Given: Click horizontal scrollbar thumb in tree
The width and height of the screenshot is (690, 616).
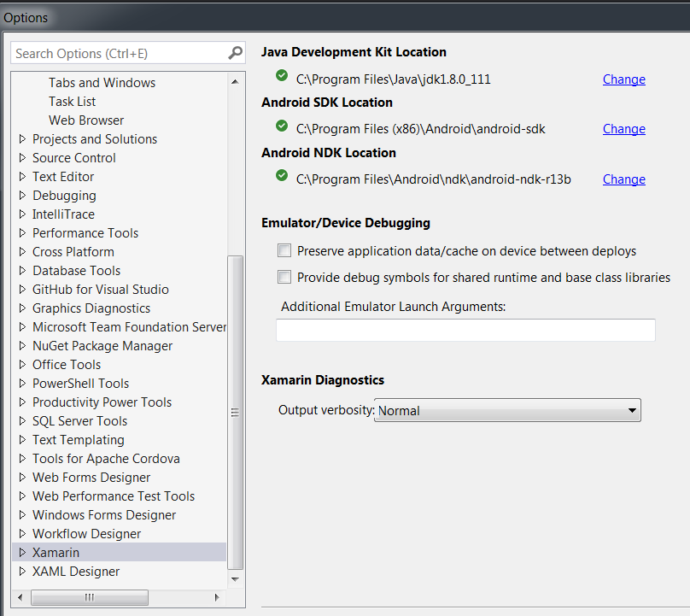Looking at the screenshot, I should pos(90,597).
